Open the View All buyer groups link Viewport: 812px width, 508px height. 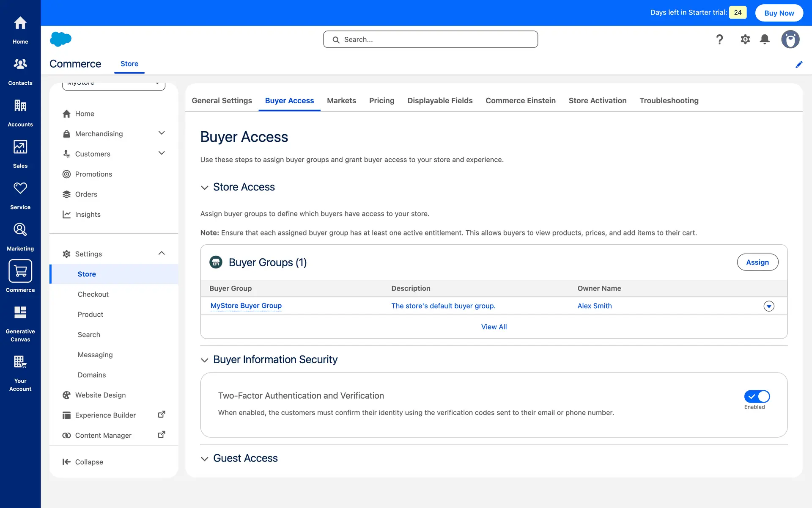tap(494, 327)
